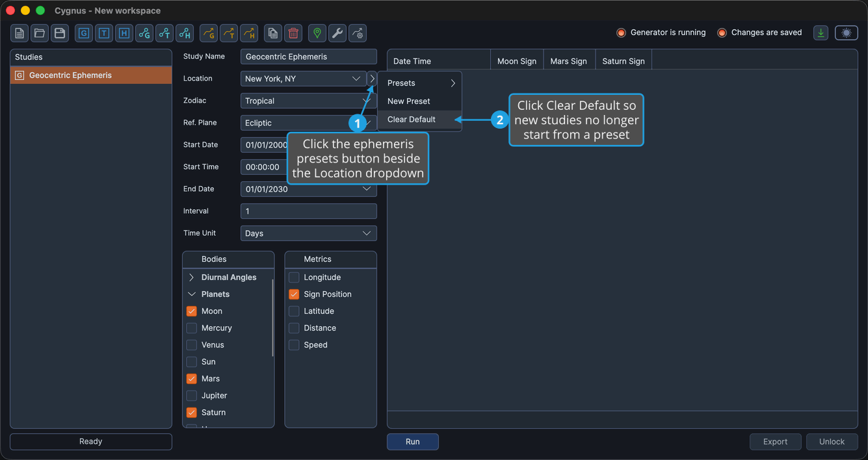Image resolution: width=868 pixels, height=460 pixels.
Task: Enable the Longitude metric checkbox
Action: pos(294,277)
